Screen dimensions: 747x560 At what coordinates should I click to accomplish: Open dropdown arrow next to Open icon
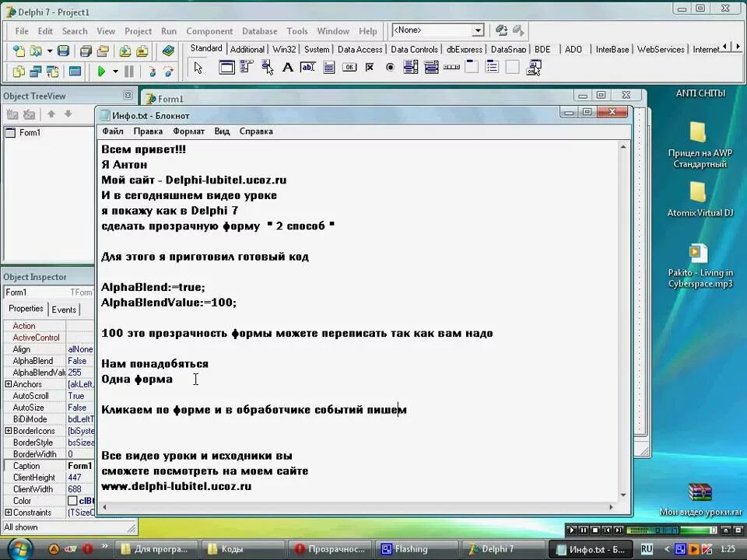pyautogui.click(x=50, y=51)
